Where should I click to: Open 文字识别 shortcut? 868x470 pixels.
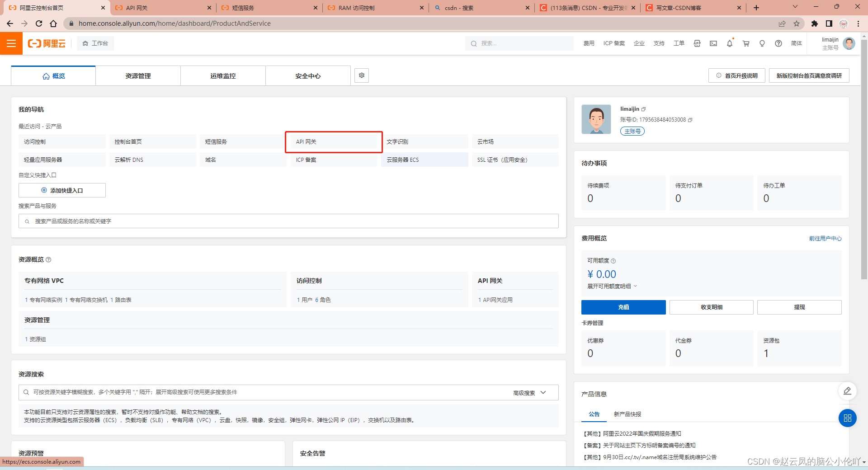[x=425, y=141]
